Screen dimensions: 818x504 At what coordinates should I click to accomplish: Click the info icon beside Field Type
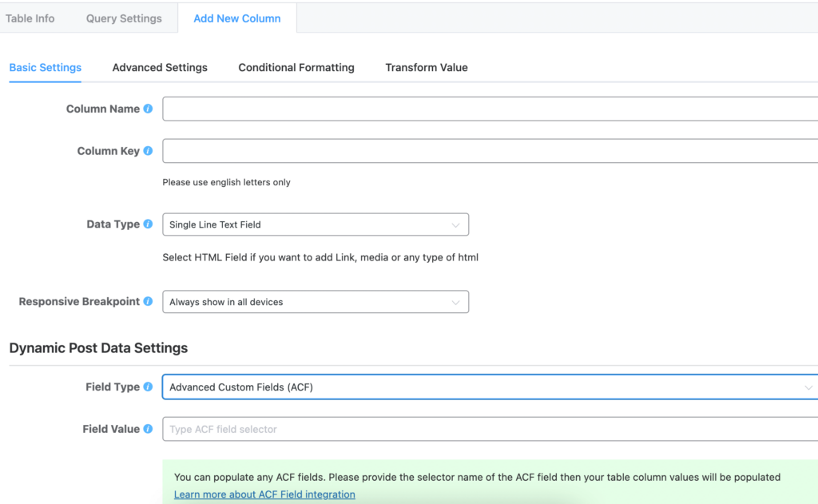tap(148, 387)
